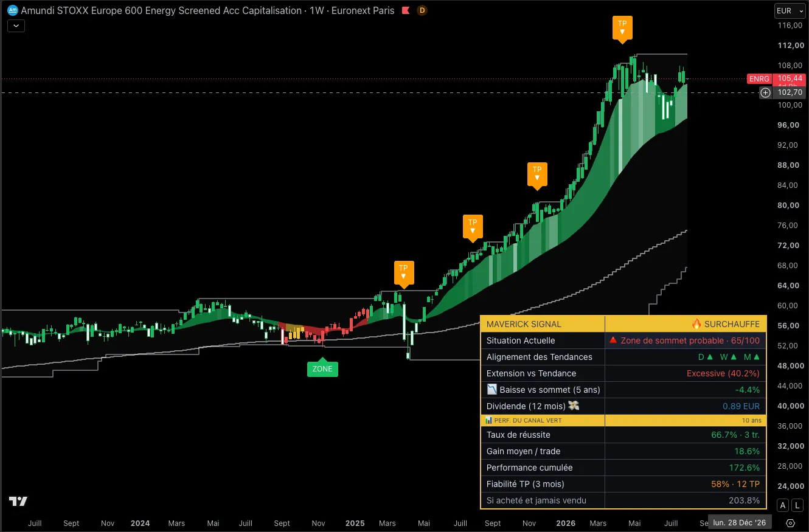
Task: Click the 18.6% value
Action: point(747,451)
